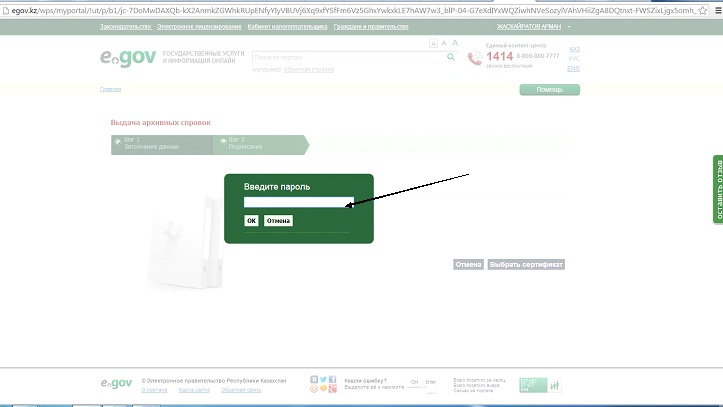This screenshot has width=723, height=407.
Task: Click the e.gov logo in header
Action: click(128, 57)
